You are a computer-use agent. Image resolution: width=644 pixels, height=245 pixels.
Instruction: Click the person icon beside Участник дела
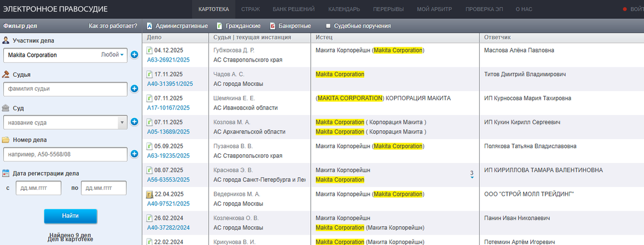pyautogui.click(x=6, y=40)
